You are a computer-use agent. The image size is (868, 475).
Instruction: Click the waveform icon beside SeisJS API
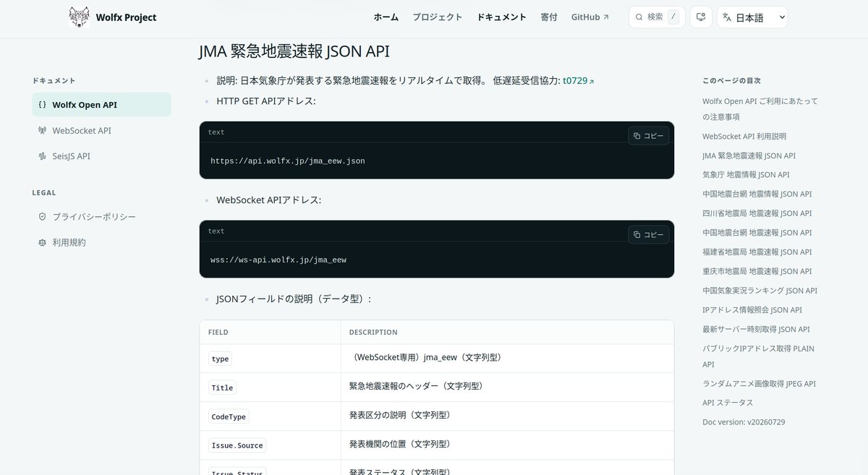[42, 156]
